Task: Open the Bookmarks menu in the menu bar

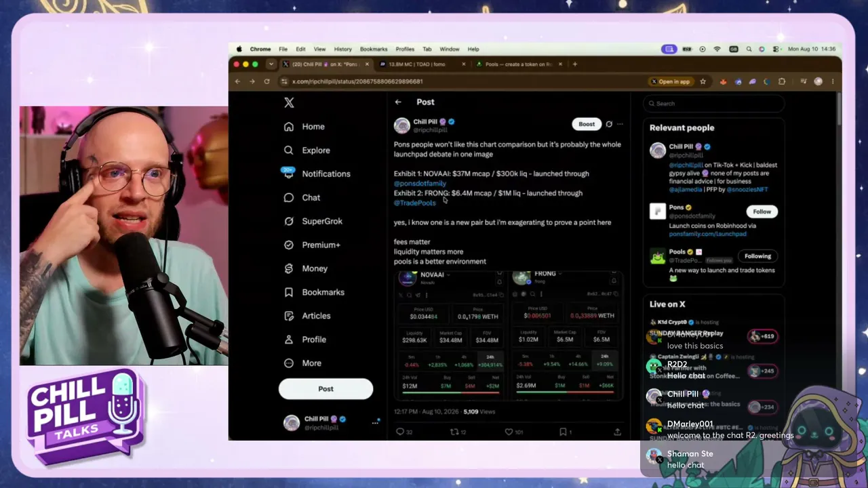Action: coord(374,49)
